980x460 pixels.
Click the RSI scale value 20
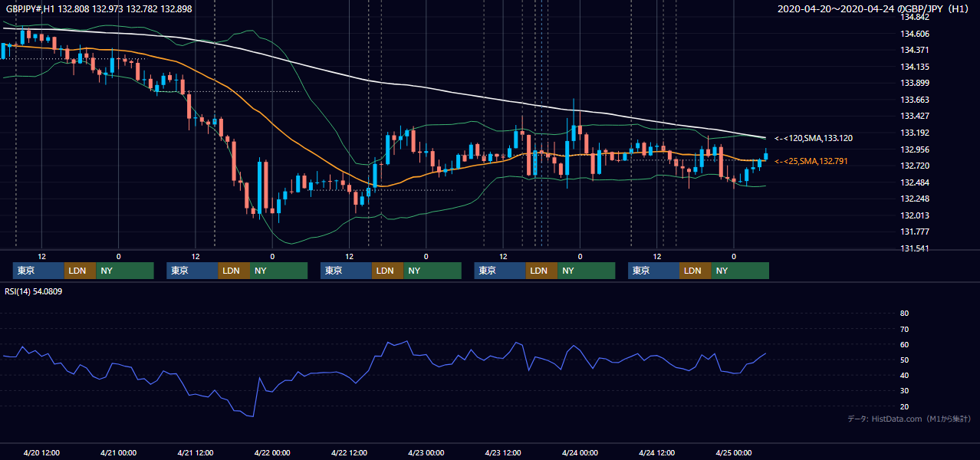pyautogui.click(x=904, y=406)
